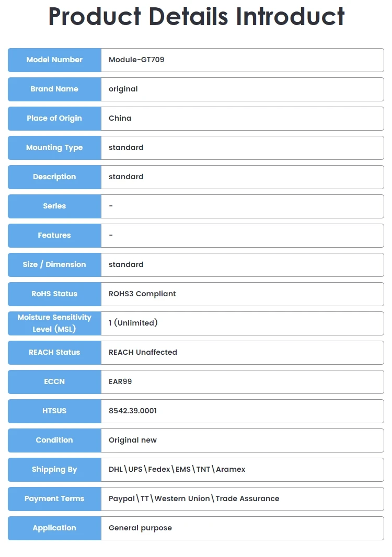Click the Original new value
Image resolution: width=392 pixels, height=557 pixels.
pyautogui.click(x=133, y=440)
